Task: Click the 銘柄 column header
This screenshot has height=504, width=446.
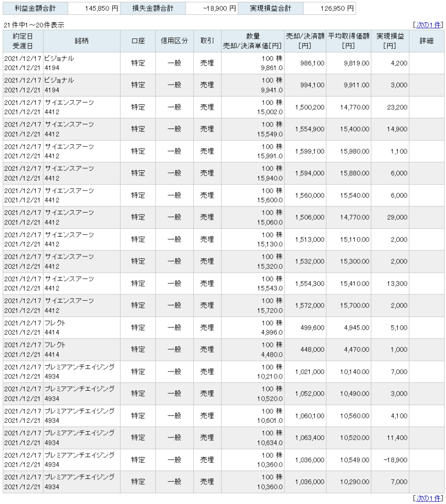Action: [x=82, y=41]
